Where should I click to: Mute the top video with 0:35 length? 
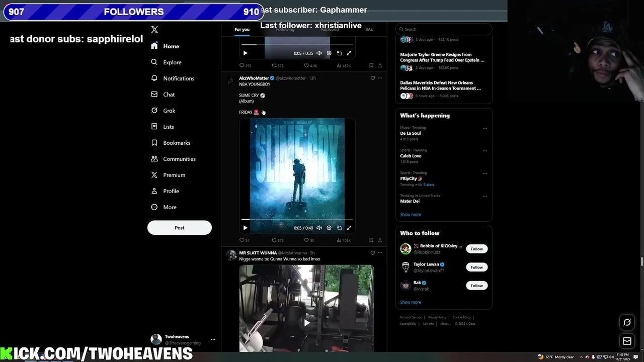[x=319, y=53]
